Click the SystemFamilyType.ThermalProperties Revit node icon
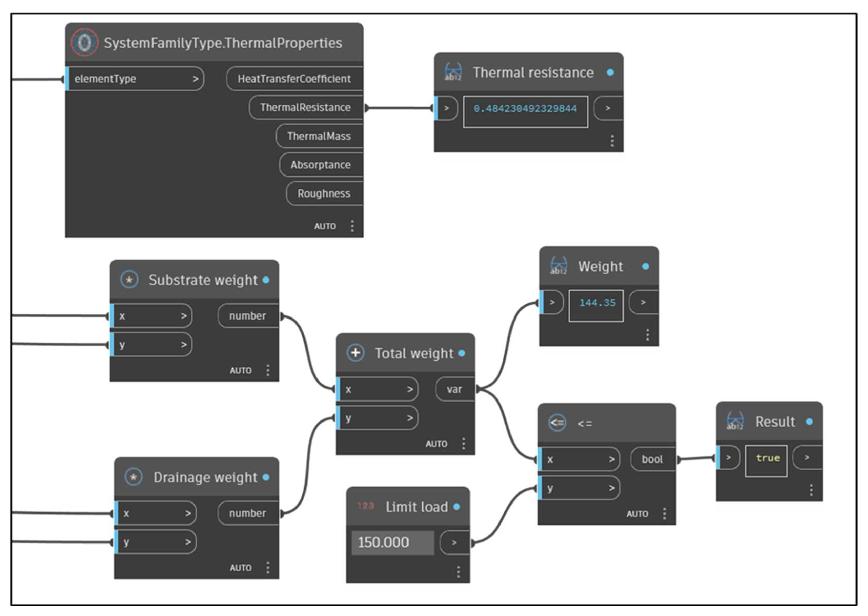Image resolution: width=868 pixels, height=616 pixels. click(84, 43)
